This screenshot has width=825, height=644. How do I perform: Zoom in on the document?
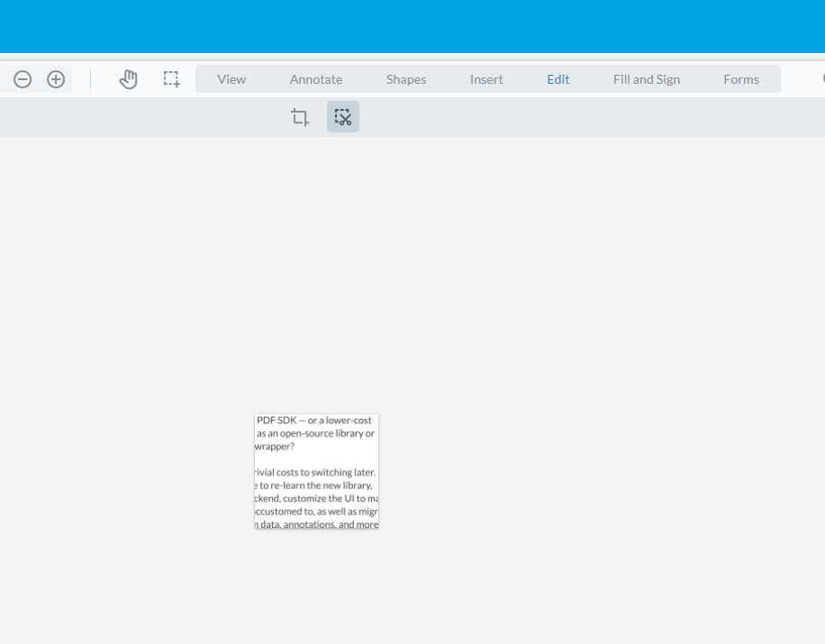pos(55,79)
